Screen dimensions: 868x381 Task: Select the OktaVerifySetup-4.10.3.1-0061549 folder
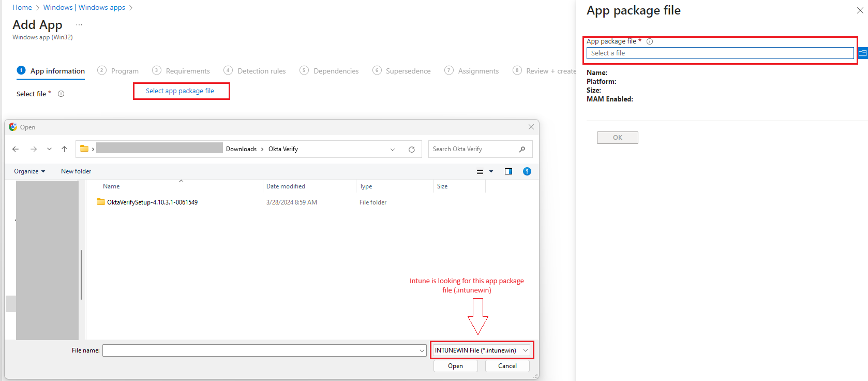point(152,202)
